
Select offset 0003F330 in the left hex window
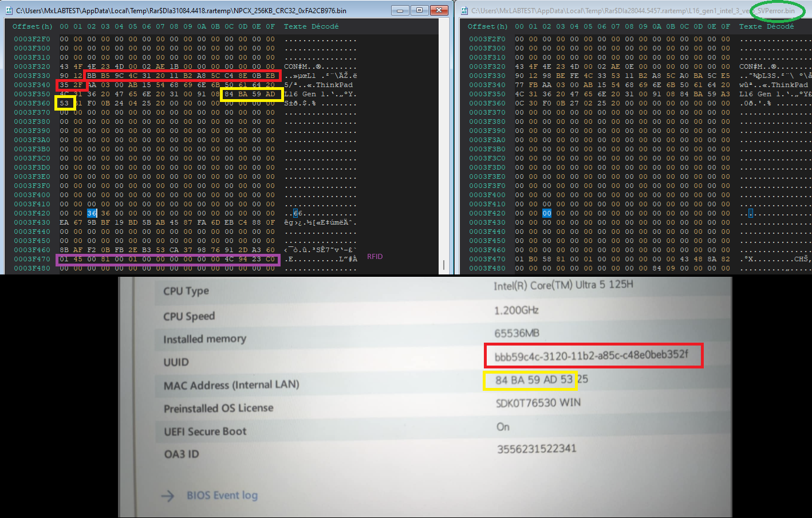pos(32,76)
